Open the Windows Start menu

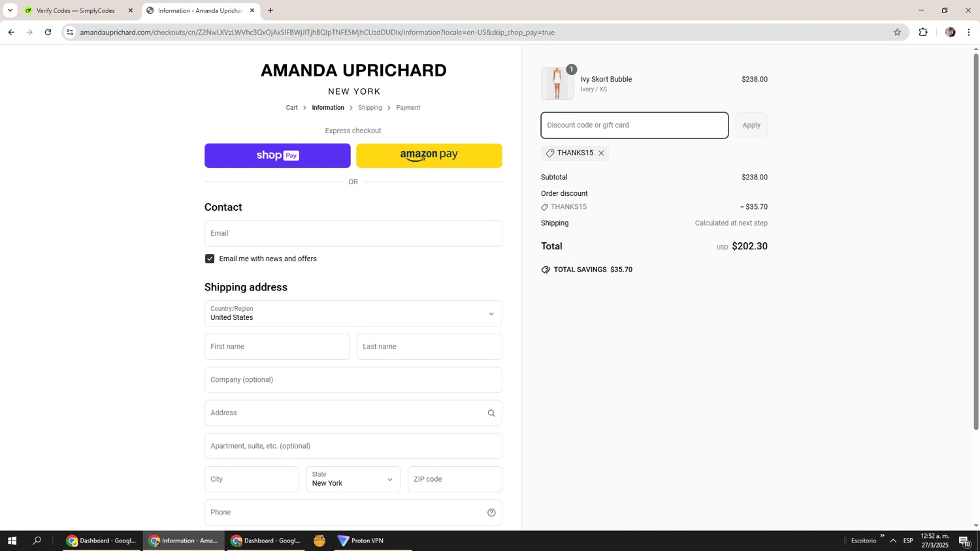point(12,541)
